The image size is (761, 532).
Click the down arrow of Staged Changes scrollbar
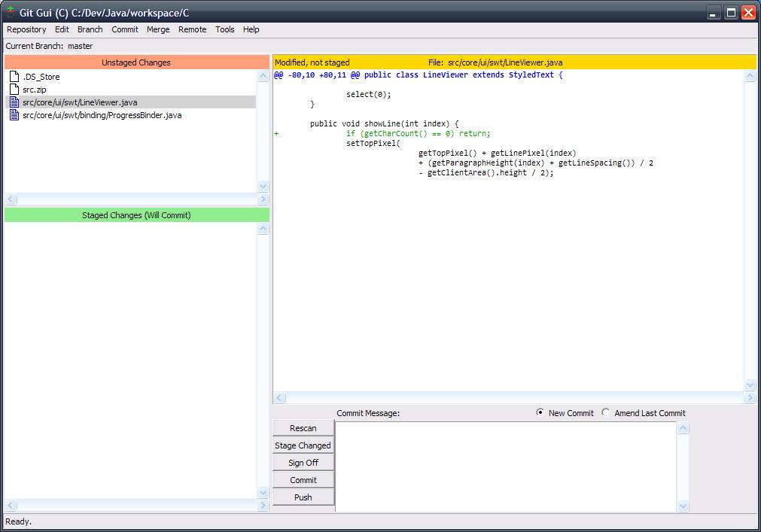(263, 493)
